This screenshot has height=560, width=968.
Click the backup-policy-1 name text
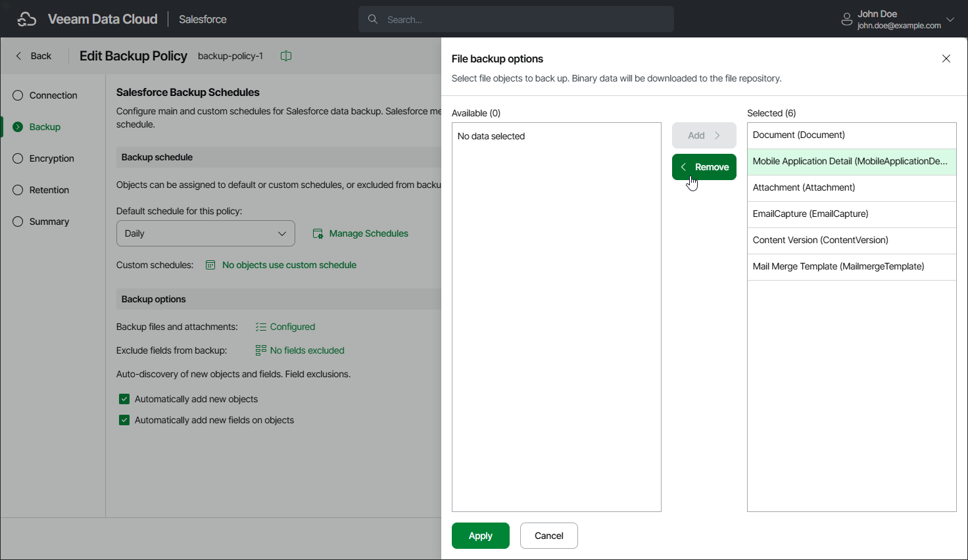(x=230, y=56)
